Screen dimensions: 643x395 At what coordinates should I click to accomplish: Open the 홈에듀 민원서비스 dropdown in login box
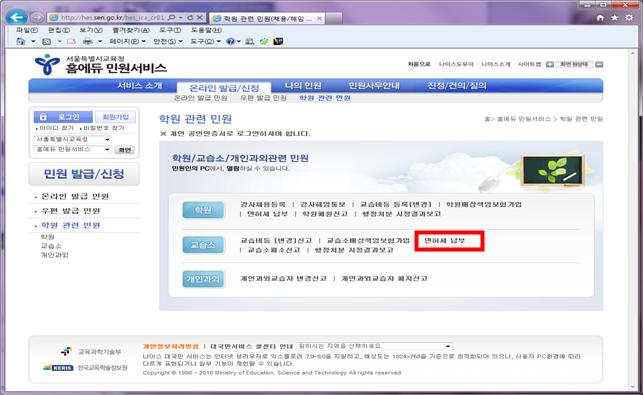tap(73, 149)
